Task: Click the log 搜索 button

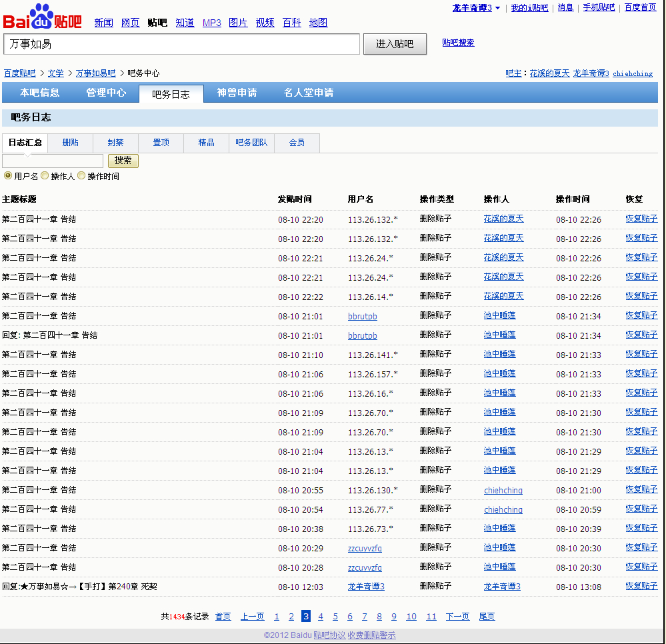Action: (x=123, y=161)
